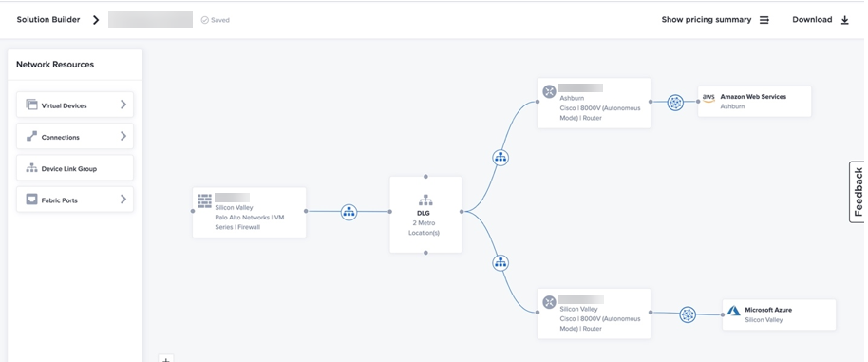Expand the Virtual Devices chevron
Screen dimensions: 868x362
(123, 105)
